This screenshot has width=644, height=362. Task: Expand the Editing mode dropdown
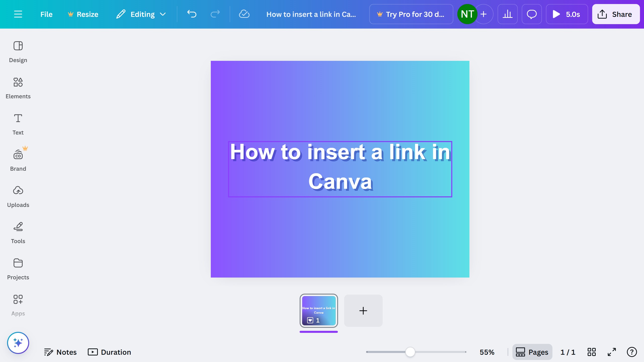[x=141, y=14]
